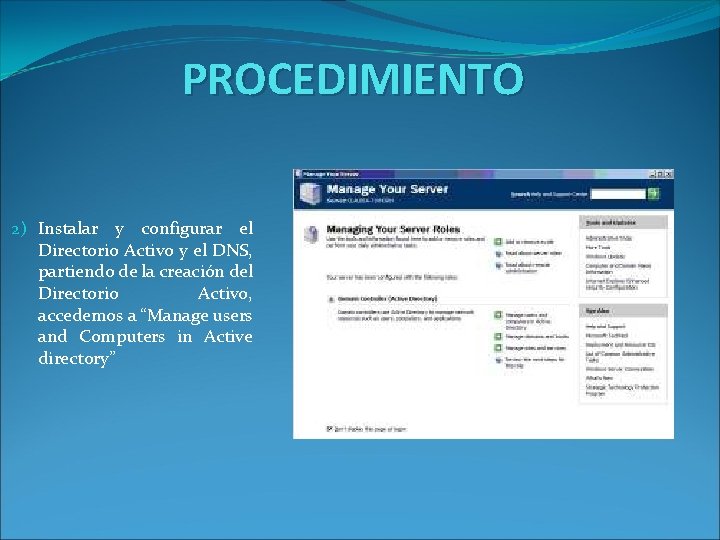Click the Search Help and Support text field
The height and width of the screenshot is (540, 720).
point(618,194)
